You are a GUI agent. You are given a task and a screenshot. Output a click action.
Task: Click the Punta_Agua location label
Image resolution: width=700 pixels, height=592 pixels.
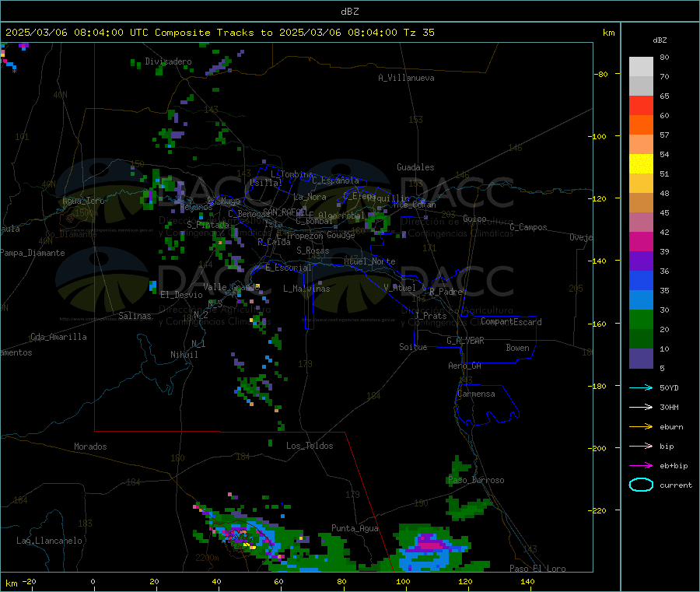355,528
